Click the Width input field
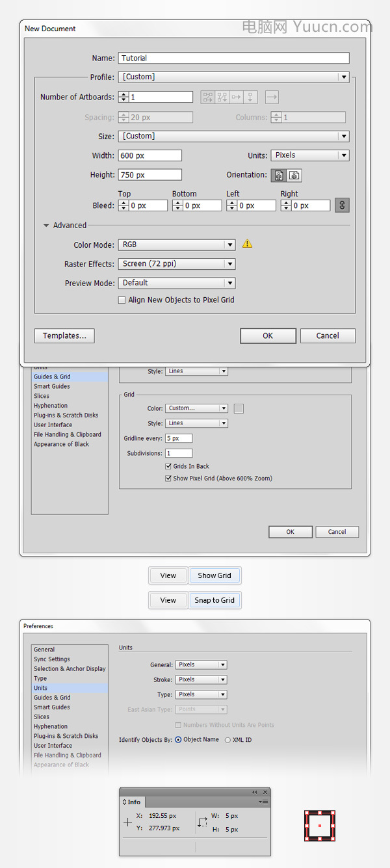The height and width of the screenshot is (868, 390). click(149, 155)
